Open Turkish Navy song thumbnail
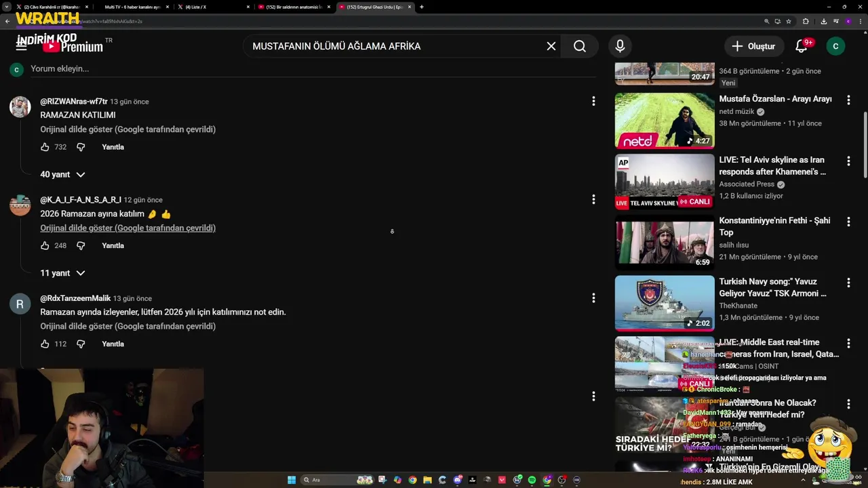868x488 pixels. tap(665, 303)
